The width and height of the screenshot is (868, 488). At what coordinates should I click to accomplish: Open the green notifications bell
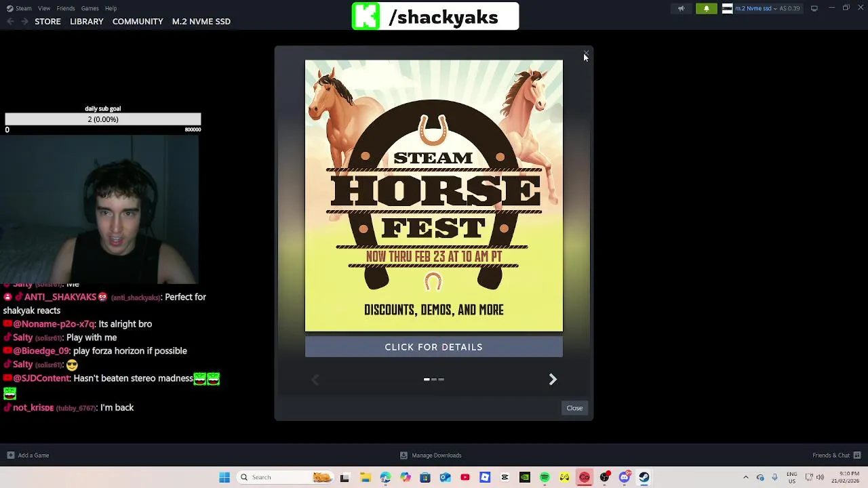706,8
